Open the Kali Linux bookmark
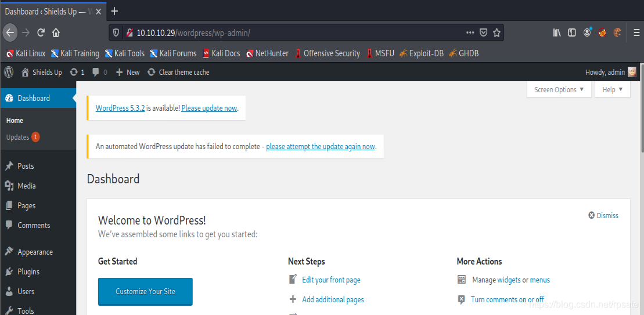 pyautogui.click(x=26, y=53)
